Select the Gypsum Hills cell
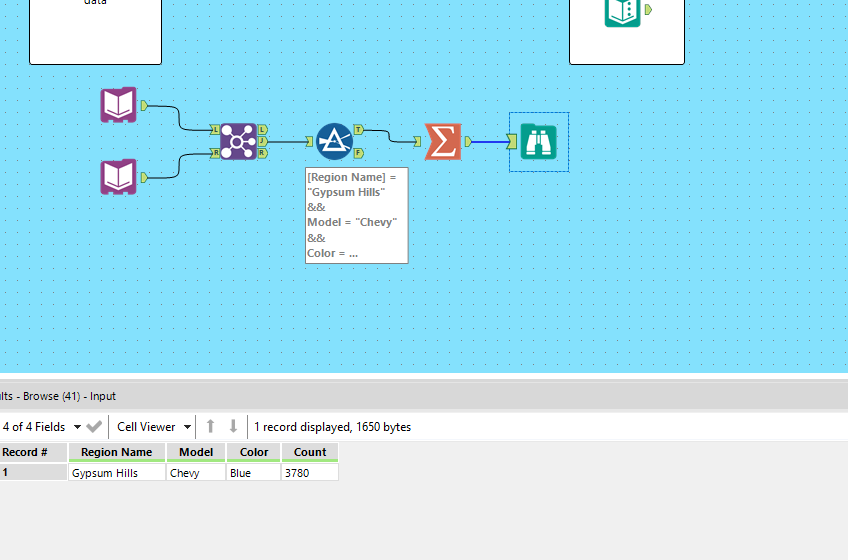The width and height of the screenshot is (848, 560). pos(117,472)
